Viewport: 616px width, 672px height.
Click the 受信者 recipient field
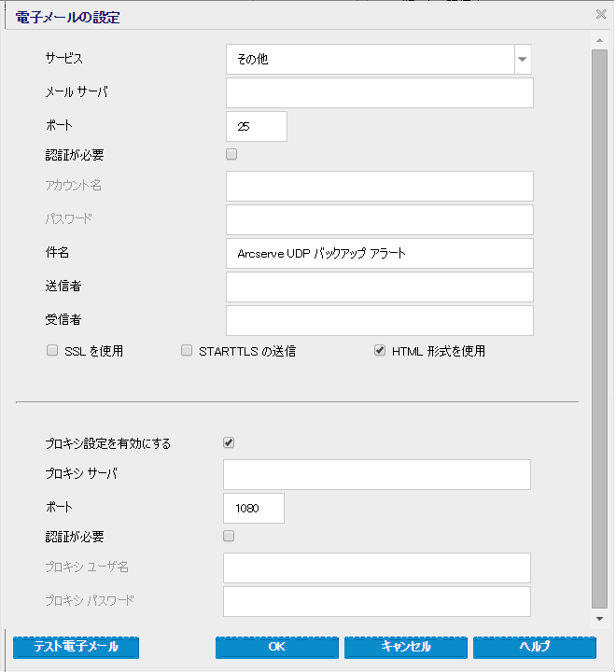point(379,320)
